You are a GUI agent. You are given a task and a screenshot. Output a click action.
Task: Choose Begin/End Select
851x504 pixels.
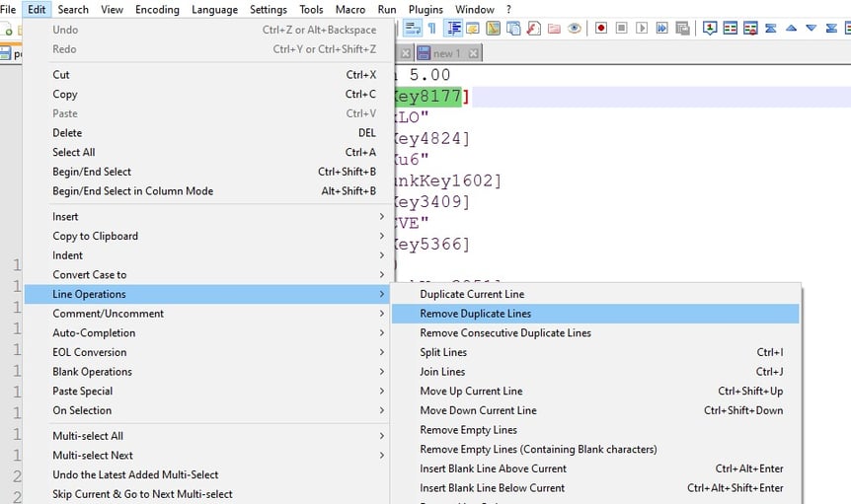point(207,172)
